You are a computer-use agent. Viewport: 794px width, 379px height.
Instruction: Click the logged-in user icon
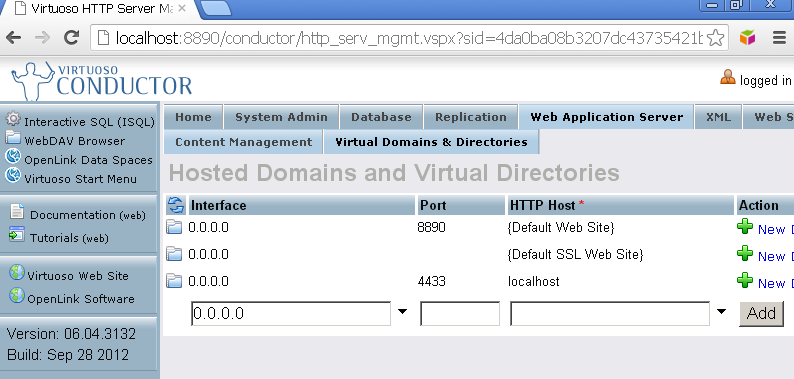click(728, 77)
